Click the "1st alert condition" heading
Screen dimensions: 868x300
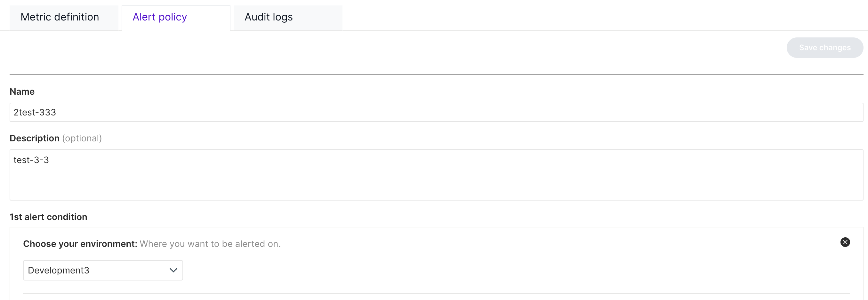coord(49,217)
